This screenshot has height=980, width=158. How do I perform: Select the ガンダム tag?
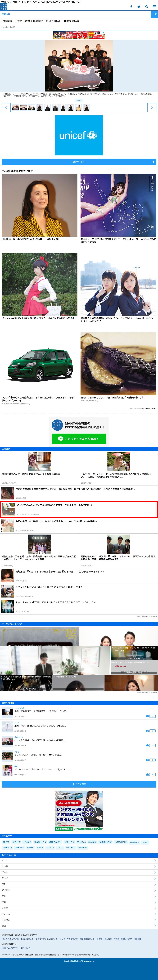click(27, 842)
